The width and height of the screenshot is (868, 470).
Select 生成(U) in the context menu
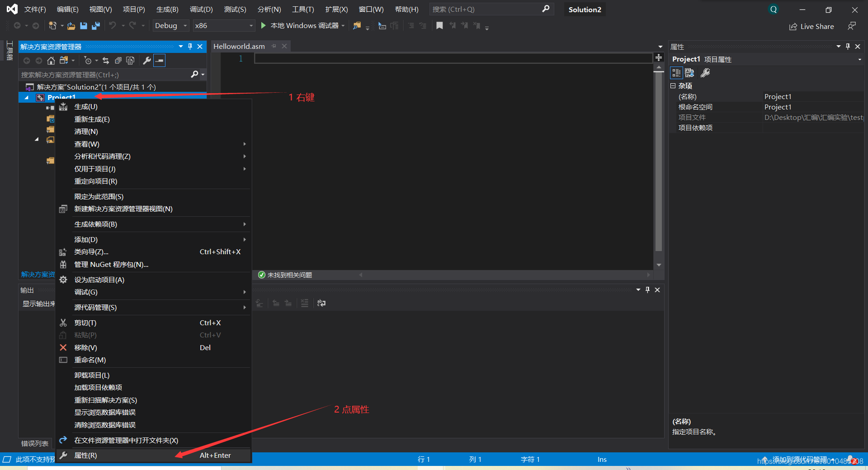tap(153, 107)
